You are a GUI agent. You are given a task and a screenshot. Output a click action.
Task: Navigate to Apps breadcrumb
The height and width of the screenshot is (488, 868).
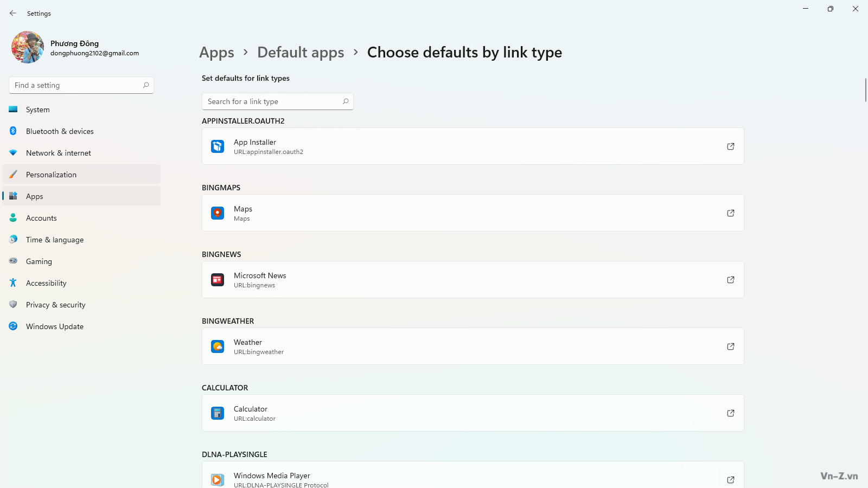click(x=216, y=53)
